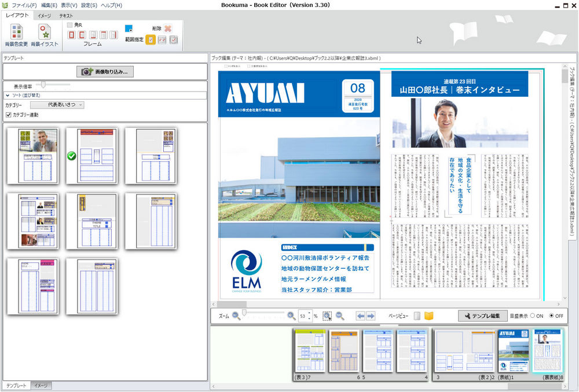579x392 pixels.
Task: Click the zoom-to-selection magnifier icon
Action: [x=327, y=316]
